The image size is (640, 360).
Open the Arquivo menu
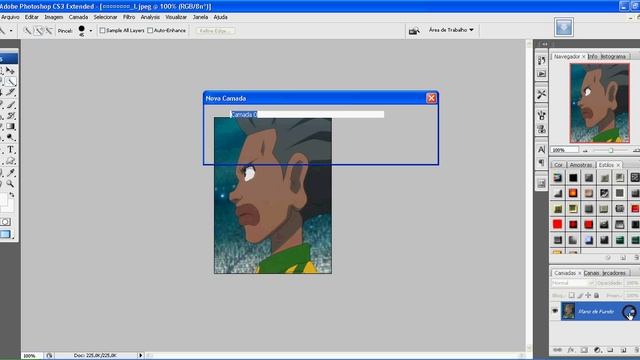click(x=10, y=17)
